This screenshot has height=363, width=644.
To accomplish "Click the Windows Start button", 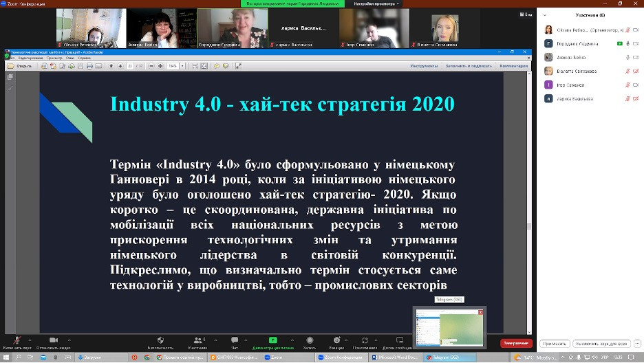I will 6,357.
